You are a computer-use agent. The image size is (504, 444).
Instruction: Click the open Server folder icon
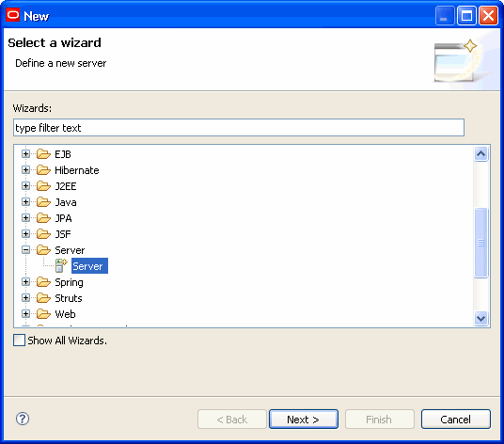tap(43, 250)
